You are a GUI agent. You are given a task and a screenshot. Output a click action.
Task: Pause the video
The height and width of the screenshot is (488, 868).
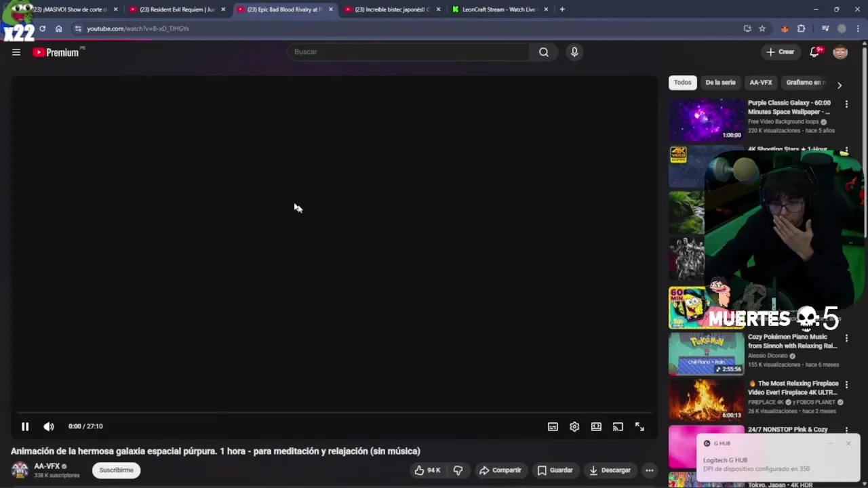coord(25,426)
